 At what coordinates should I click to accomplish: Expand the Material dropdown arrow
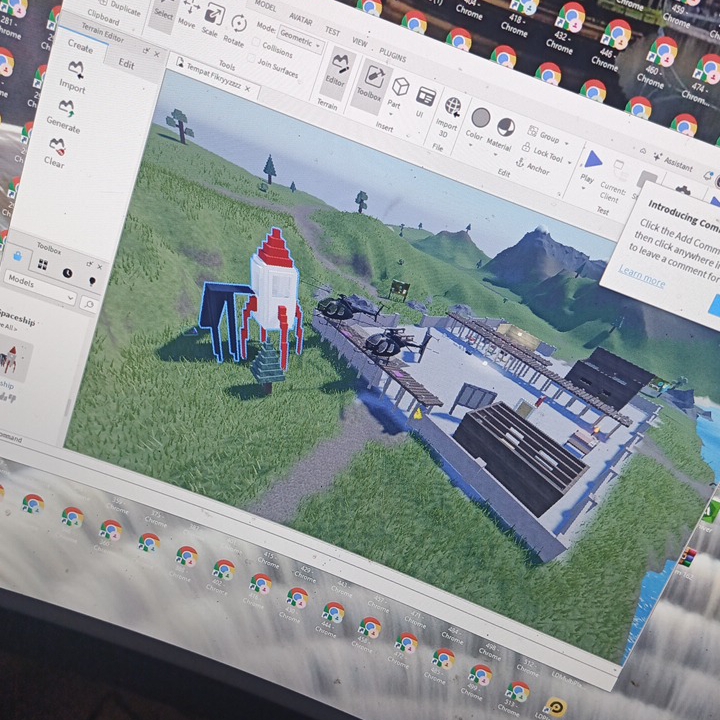click(495, 155)
